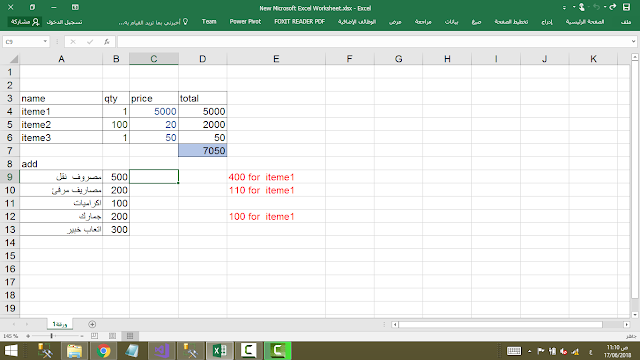Click the Redo arrow in the quick access toolbar
This screenshot has height=360, width=640.
pyautogui.click(x=612, y=7)
